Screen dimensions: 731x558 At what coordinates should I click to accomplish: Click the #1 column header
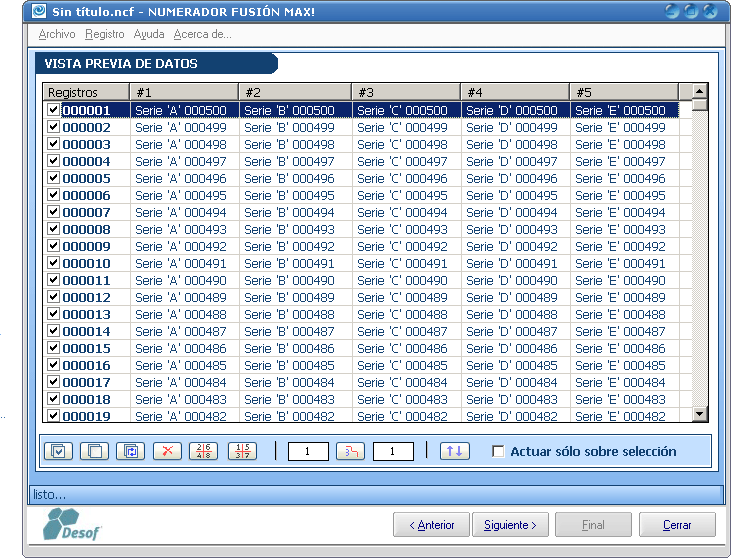click(x=184, y=92)
